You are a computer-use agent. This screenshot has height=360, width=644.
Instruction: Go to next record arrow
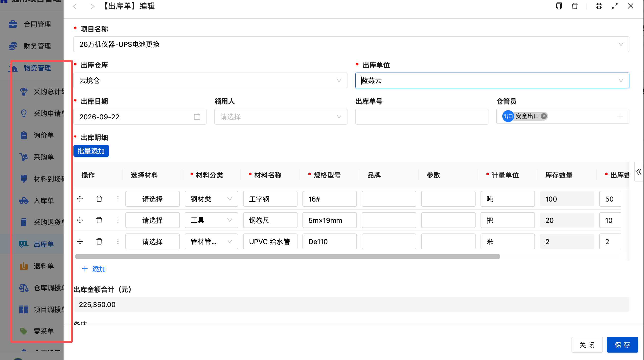click(92, 6)
